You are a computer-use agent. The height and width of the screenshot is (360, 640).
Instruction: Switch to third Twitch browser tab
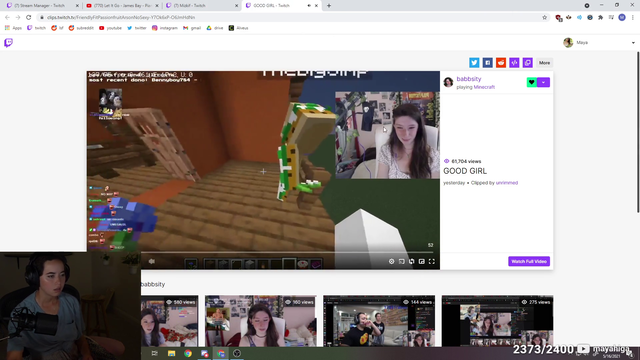[x=202, y=6]
